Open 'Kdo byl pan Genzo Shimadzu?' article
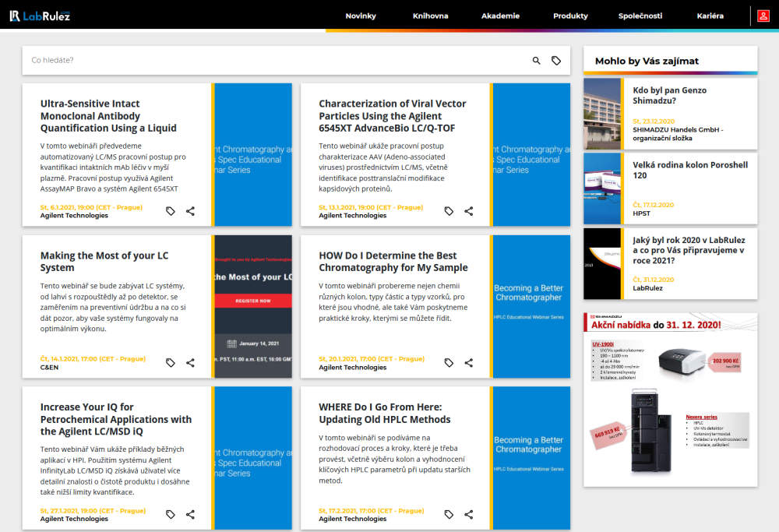Image resolution: width=779 pixels, height=532 pixels. [x=669, y=95]
